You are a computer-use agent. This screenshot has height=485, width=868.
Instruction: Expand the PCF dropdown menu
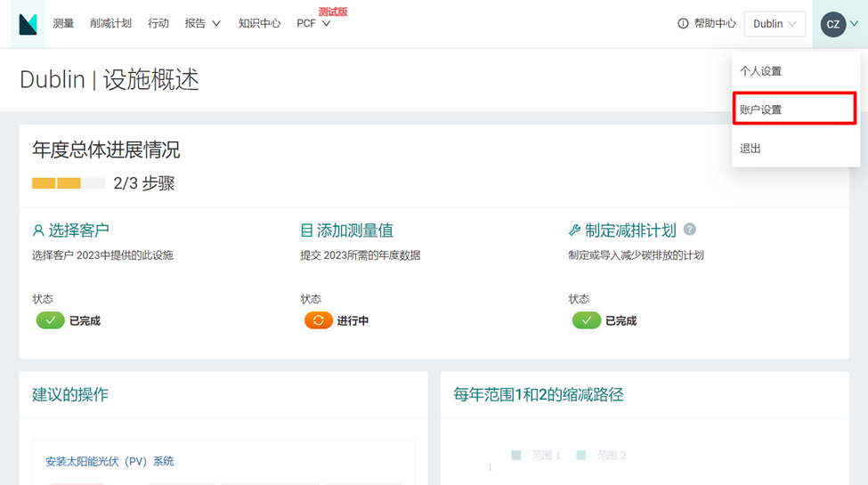point(313,23)
